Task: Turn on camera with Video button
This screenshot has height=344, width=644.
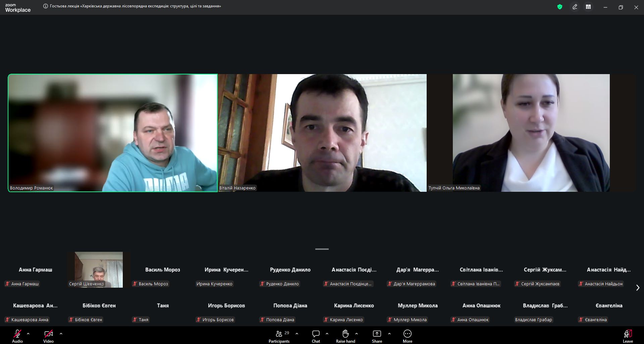Action: 48,336
